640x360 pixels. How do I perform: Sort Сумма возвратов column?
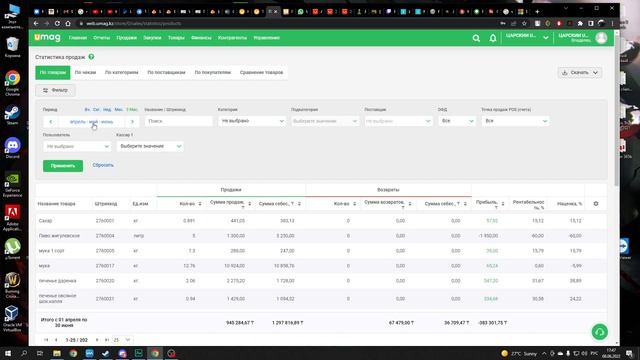(410, 204)
